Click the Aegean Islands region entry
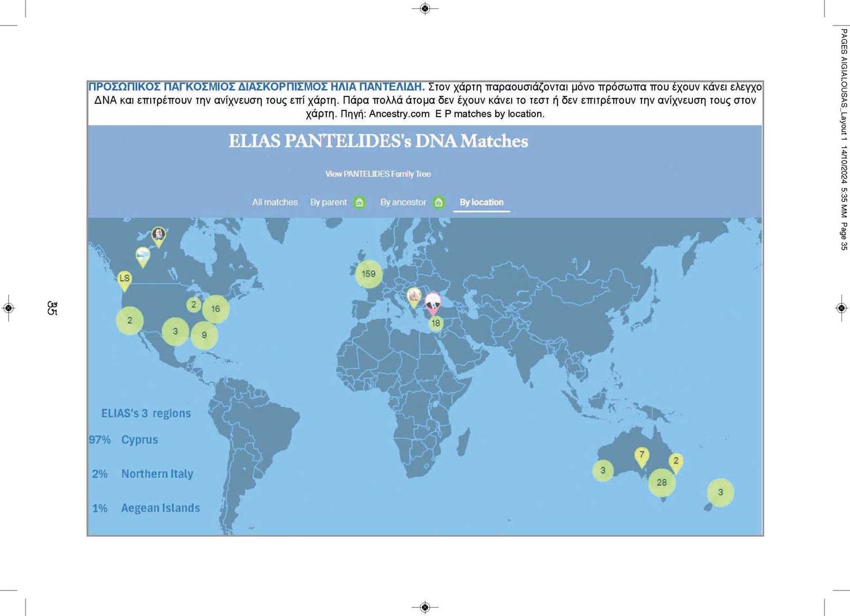The height and width of the screenshot is (616, 850). (146, 508)
